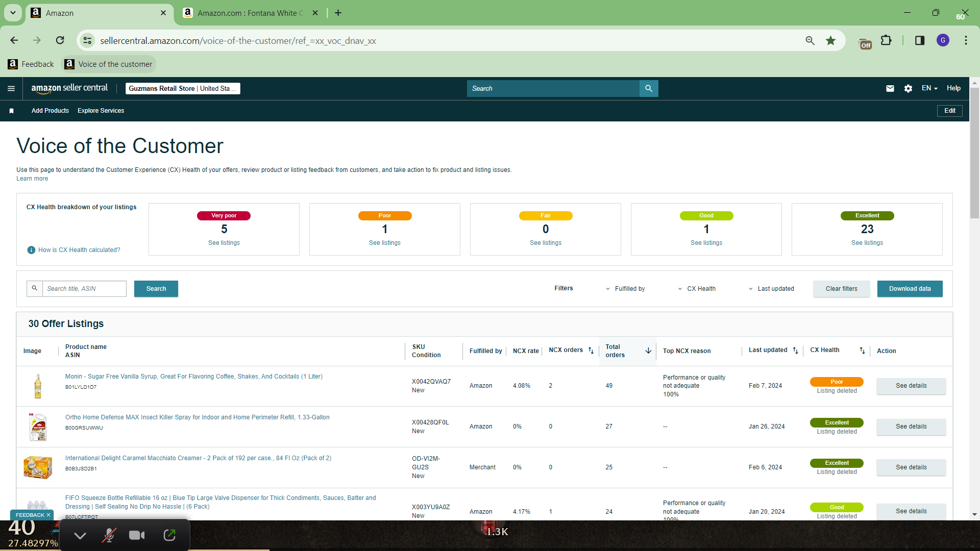Image resolution: width=980 pixels, height=551 pixels.
Task: Open the settings gear icon
Action: click(908, 88)
